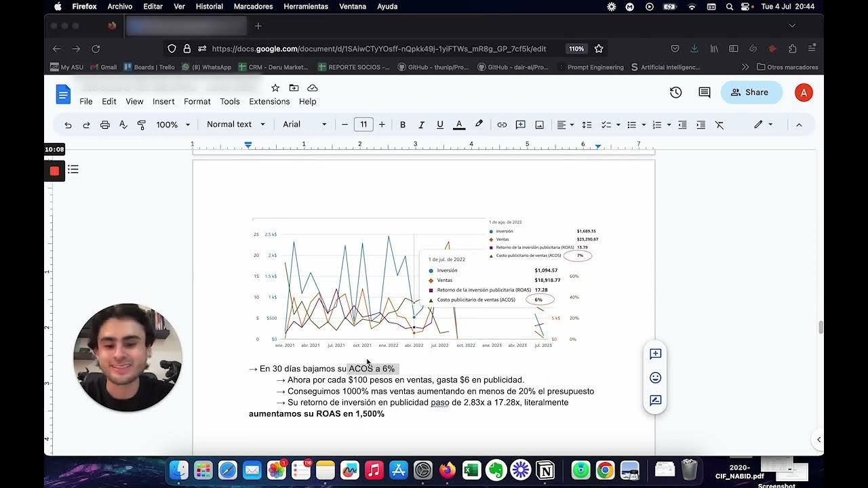Add comment from the side floating panel
Viewport: 868px width, 488px height.
coord(655,354)
